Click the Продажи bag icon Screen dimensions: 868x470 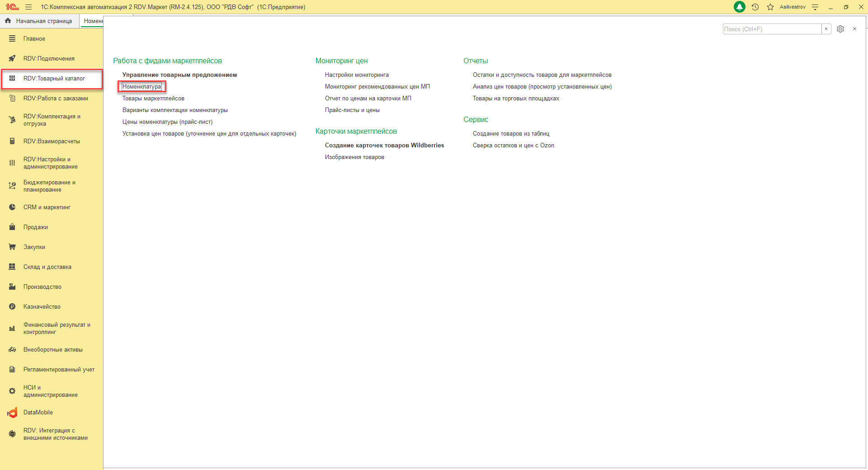[x=12, y=227]
